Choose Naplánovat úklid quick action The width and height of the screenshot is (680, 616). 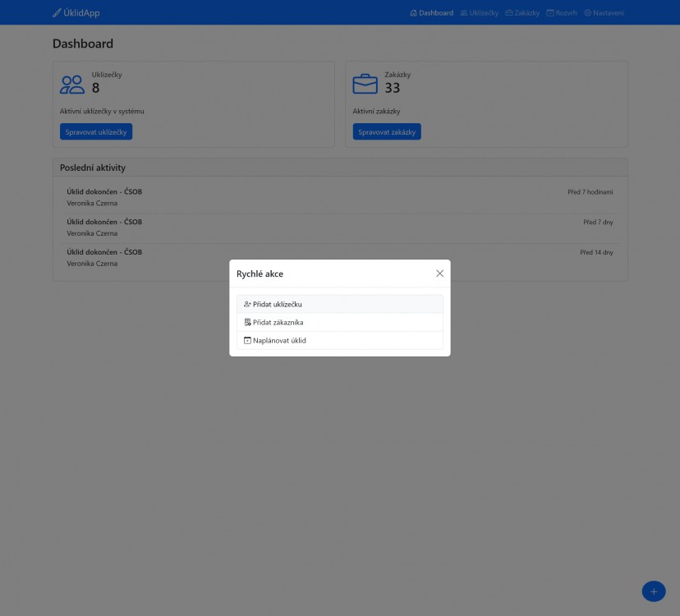[x=339, y=341]
